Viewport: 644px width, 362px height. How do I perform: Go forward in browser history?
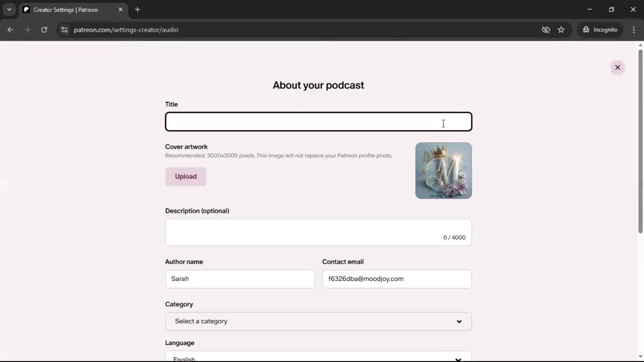click(27, 30)
